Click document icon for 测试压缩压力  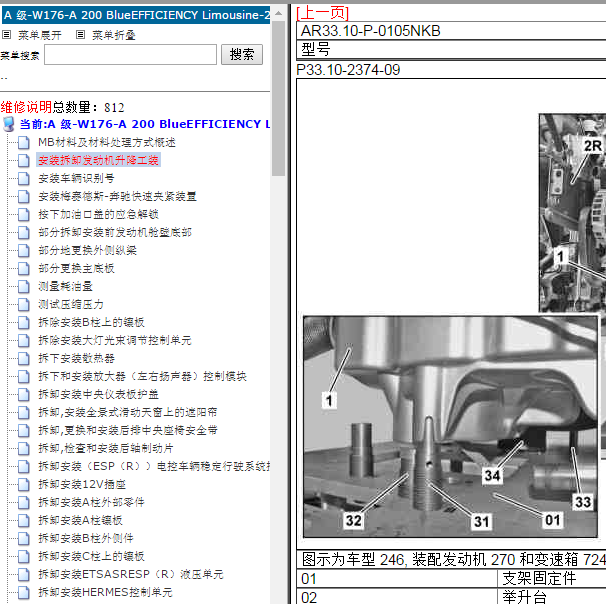point(24,305)
